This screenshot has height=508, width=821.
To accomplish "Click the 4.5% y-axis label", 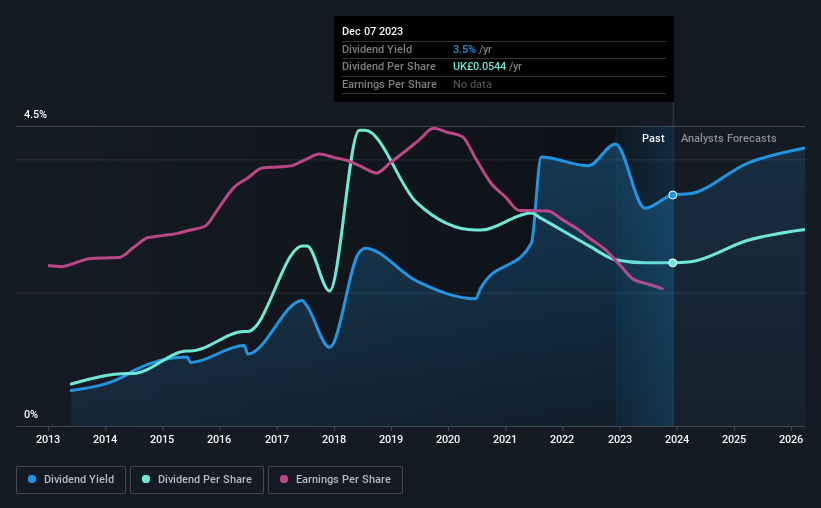I will (35, 114).
